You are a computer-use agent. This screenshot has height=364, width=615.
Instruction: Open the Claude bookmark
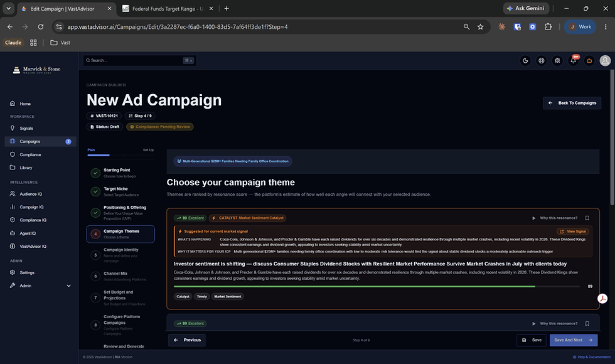click(13, 43)
